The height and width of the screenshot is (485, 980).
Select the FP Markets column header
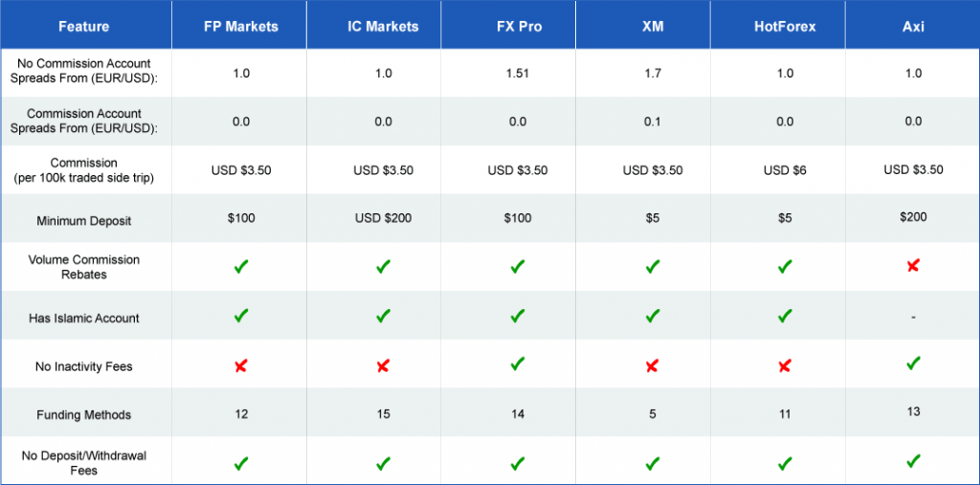click(x=240, y=27)
